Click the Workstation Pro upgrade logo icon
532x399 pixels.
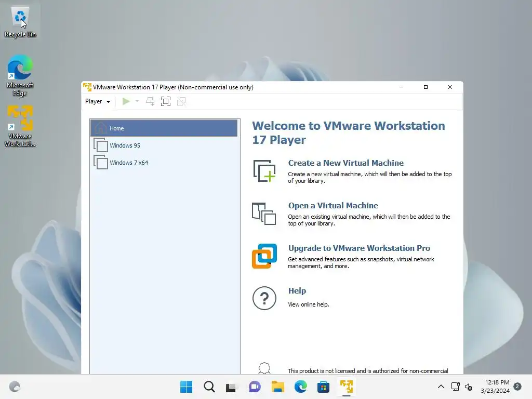point(264,256)
